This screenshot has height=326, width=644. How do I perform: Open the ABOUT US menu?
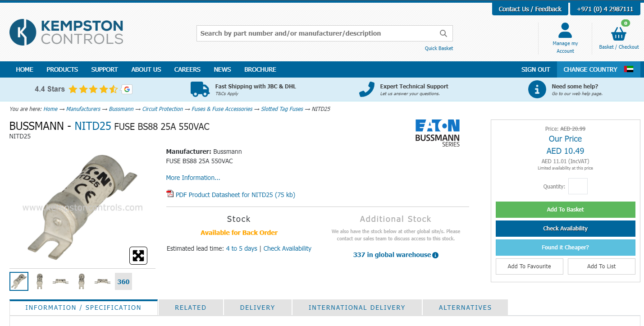tap(146, 69)
